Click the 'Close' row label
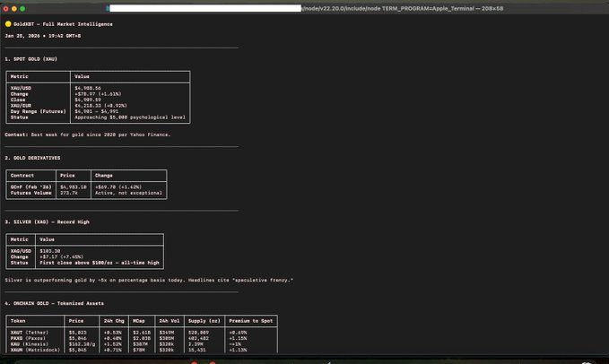The width and height of the screenshot is (609, 364). (18, 100)
